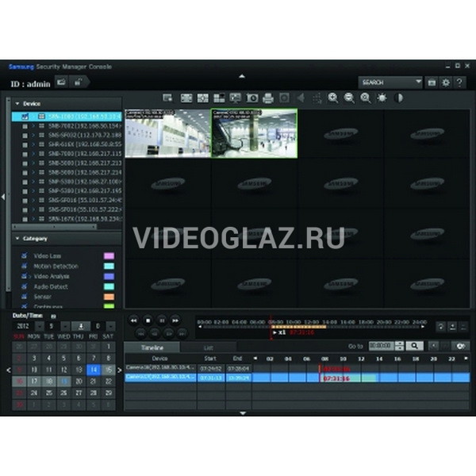Check the SHR-616X device checkbox
476x476 pixels.
(x=25, y=145)
